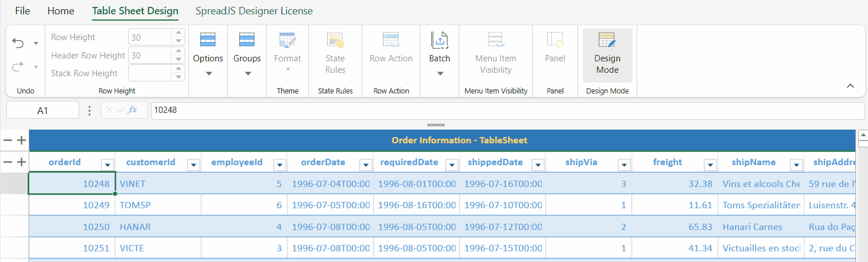868x262 pixels.
Task: Open the Undo history dropdown arrow
Action: pos(36,44)
